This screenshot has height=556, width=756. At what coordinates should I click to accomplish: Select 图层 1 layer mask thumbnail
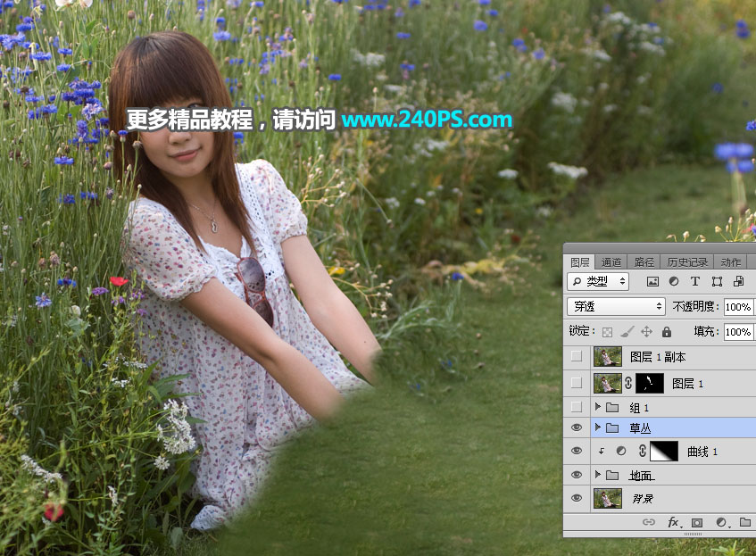[650, 384]
